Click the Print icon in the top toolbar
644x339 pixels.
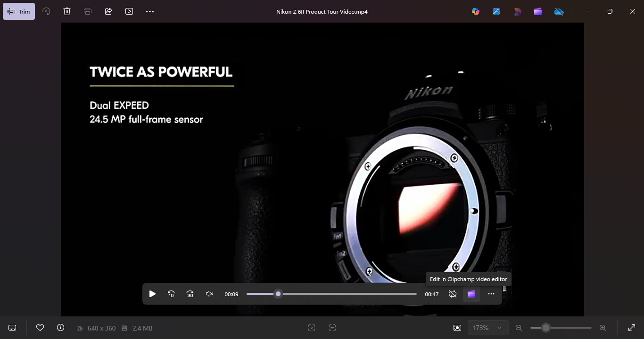(x=88, y=11)
